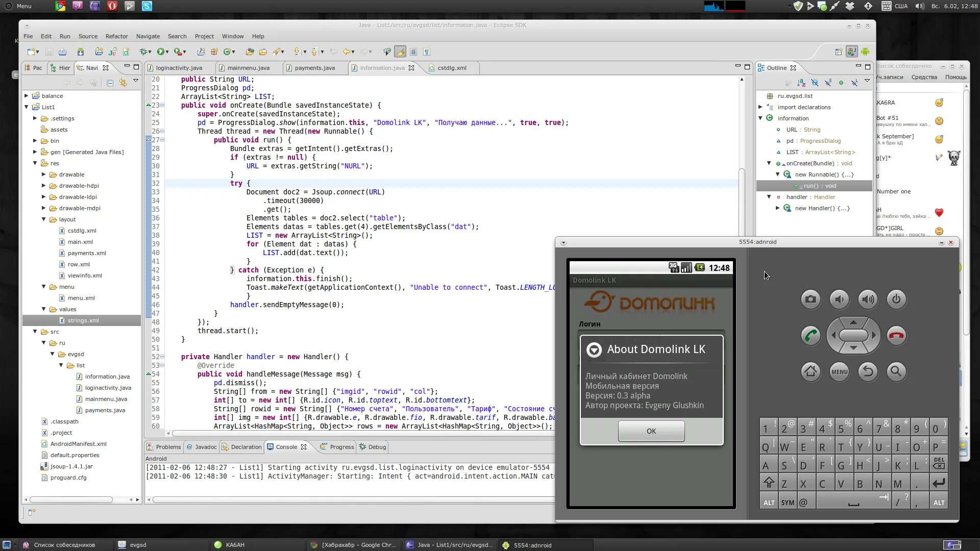Click the green Run icon
The image size is (980, 551).
click(x=161, y=52)
